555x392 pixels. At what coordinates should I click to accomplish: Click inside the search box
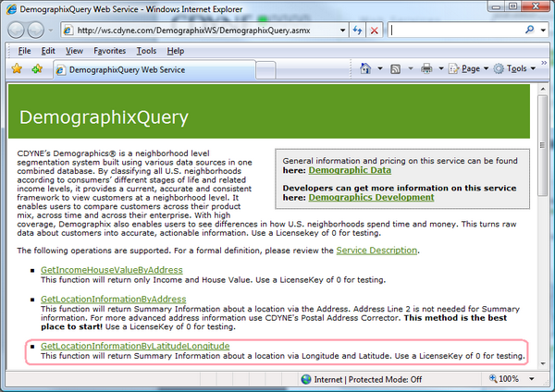455,31
